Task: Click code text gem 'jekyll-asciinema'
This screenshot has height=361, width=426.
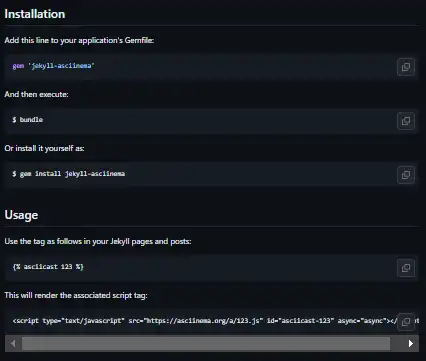Action: tap(54, 66)
